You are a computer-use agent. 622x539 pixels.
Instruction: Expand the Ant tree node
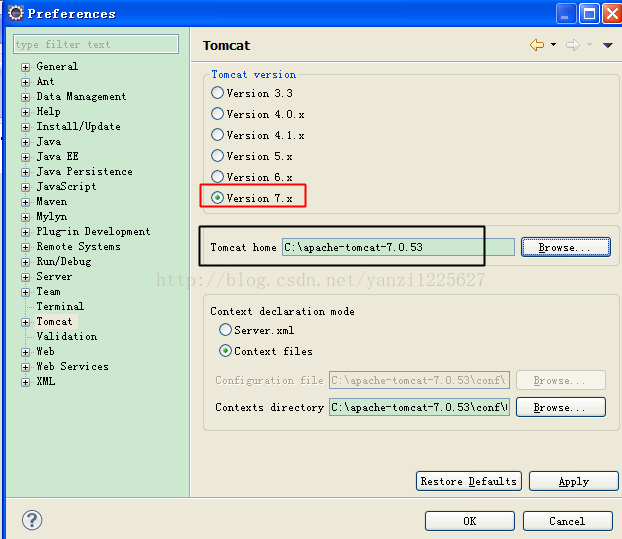click(x=25, y=82)
